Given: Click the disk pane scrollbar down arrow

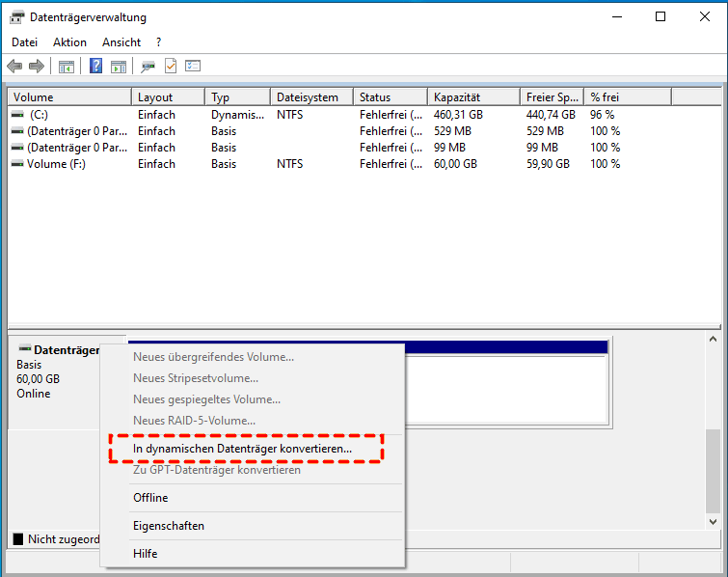Looking at the screenshot, I should (x=713, y=521).
